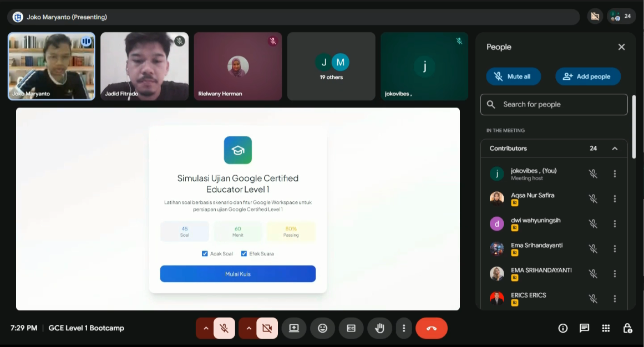Screen dimensions: 644x347
Task: Click muted mic indicator on Jadid Fitrado tile
Action: point(180,41)
